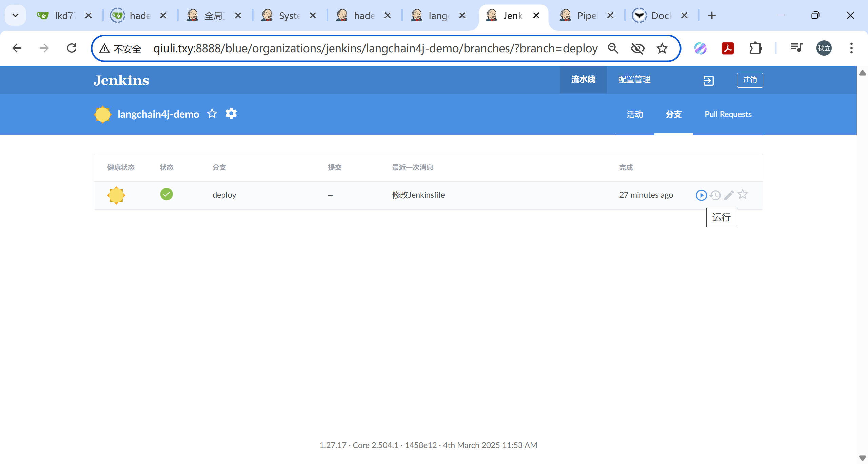Switch to the 活动 tab
Screen dimensions: 868x464
[x=634, y=114]
